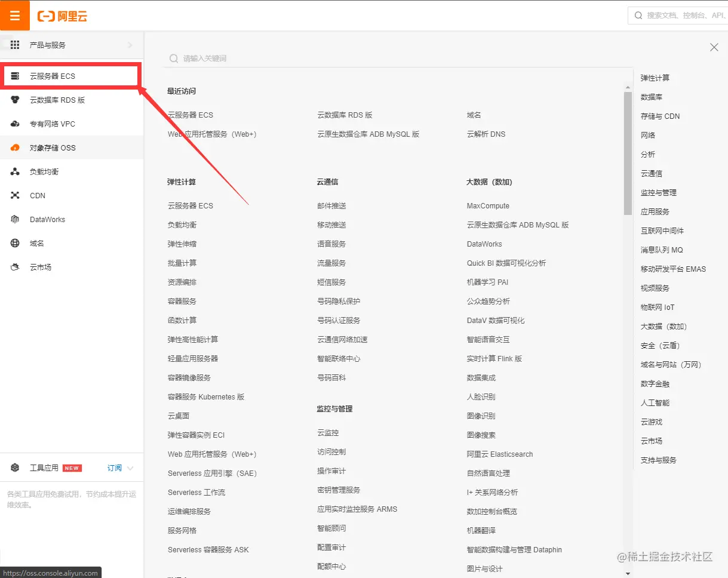Open 云监控 under 监控与管理
Viewport: 728px width, 578px height.
[x=328, y=433]
